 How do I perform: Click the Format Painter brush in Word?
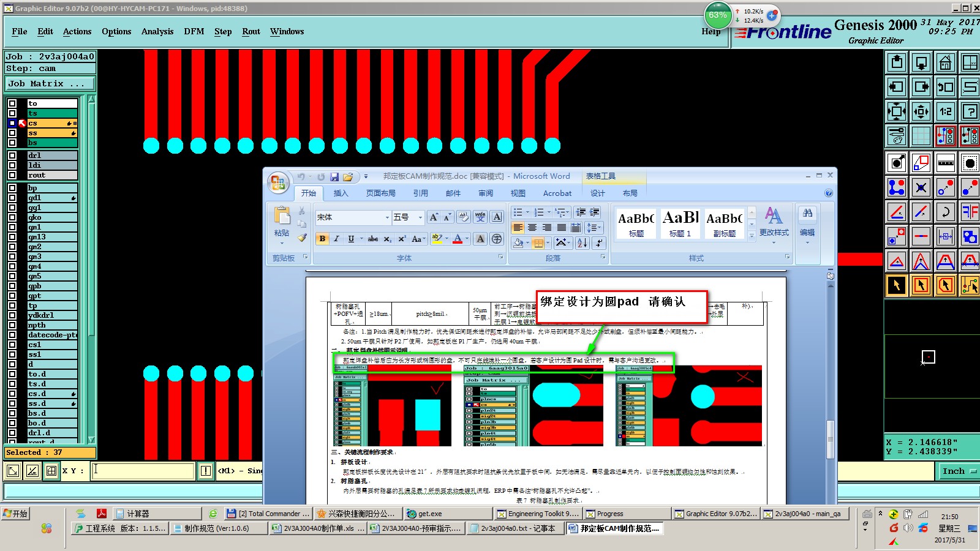(x=302, y=238)
